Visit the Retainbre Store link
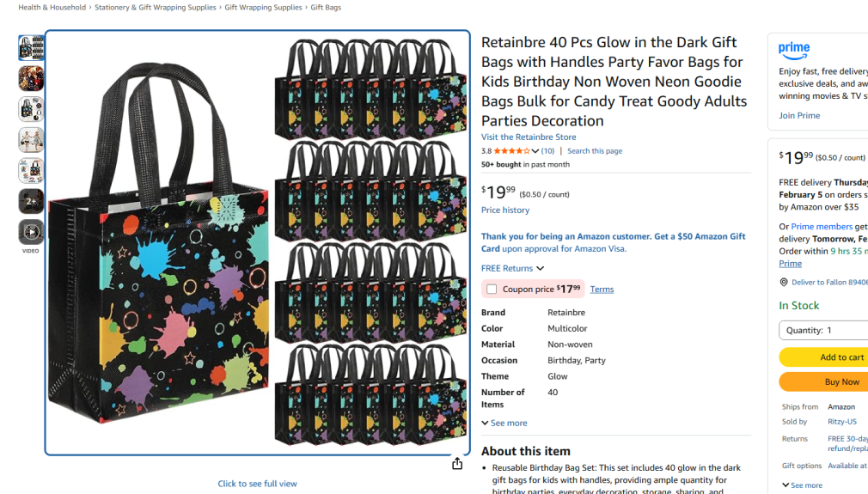The height and width of the screenshot is (494, 868). click(x=529, y=137)
